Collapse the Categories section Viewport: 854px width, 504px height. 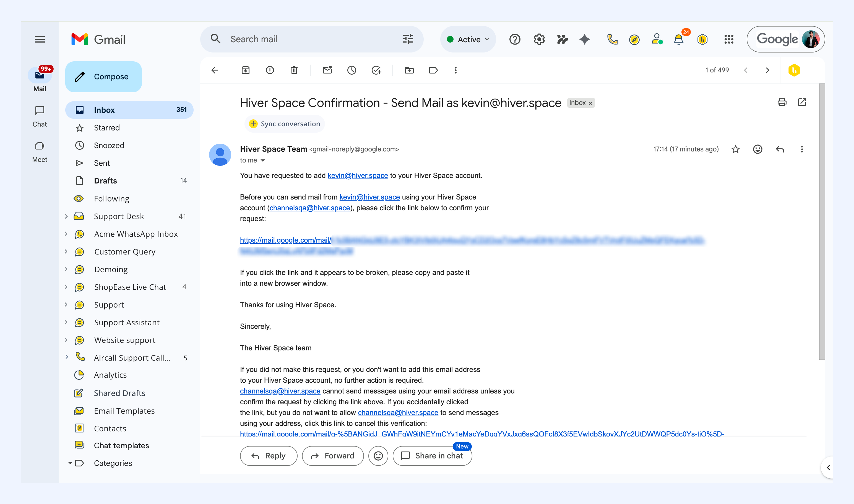coord(70,463)
